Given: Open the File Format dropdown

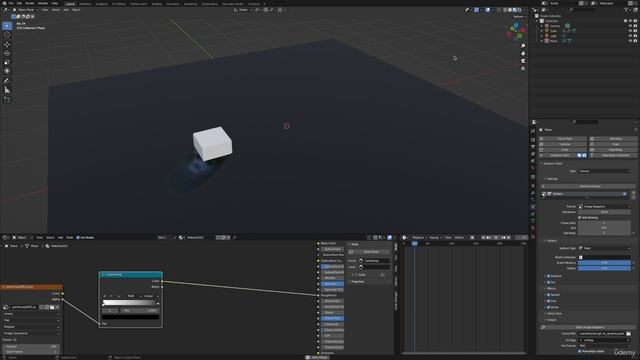Looking at the screenshot, I should pos(604,346).
